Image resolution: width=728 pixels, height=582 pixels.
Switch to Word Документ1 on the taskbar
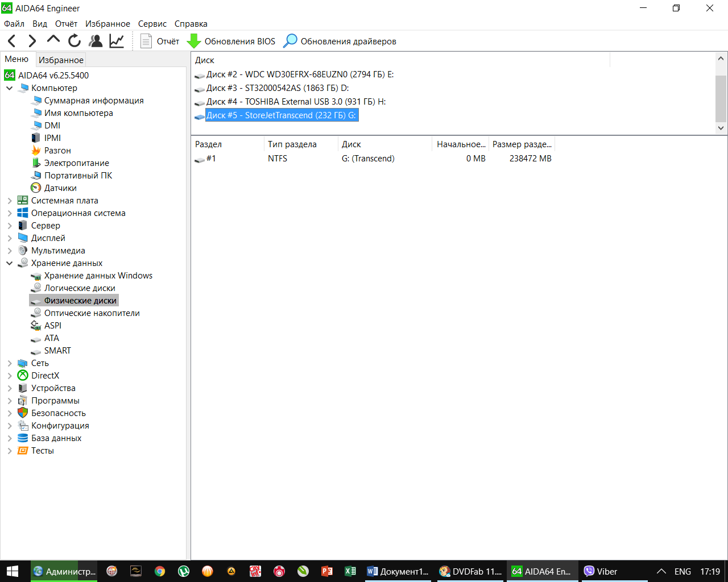[x=398, y=571]
